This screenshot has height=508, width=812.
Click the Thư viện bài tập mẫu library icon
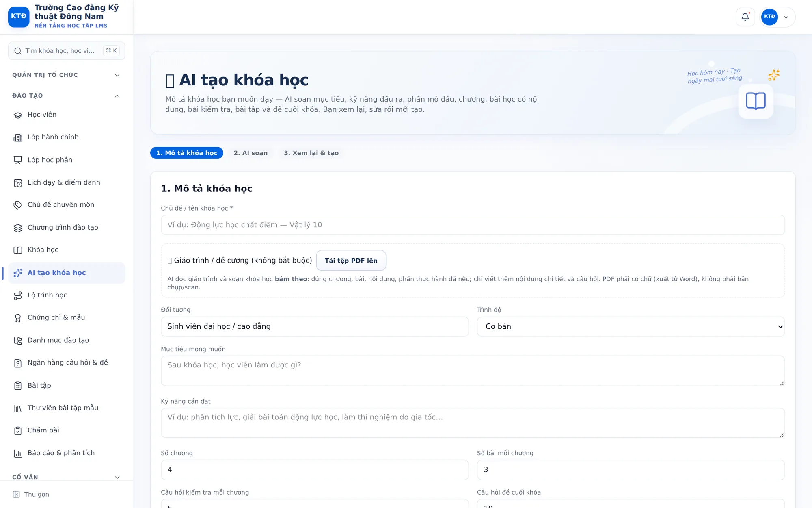[x=18, y=408]
